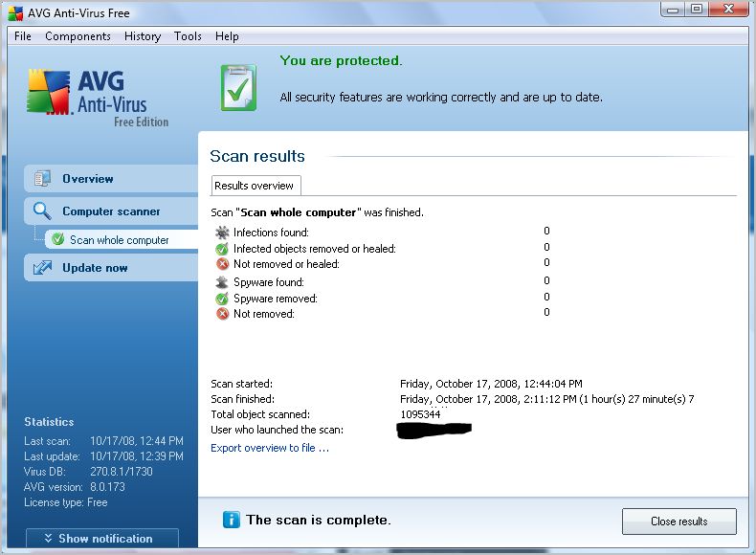The height and width of the screenshot is (555, 756).
Task: Click the Scan results heading
Action: point(257,156)
